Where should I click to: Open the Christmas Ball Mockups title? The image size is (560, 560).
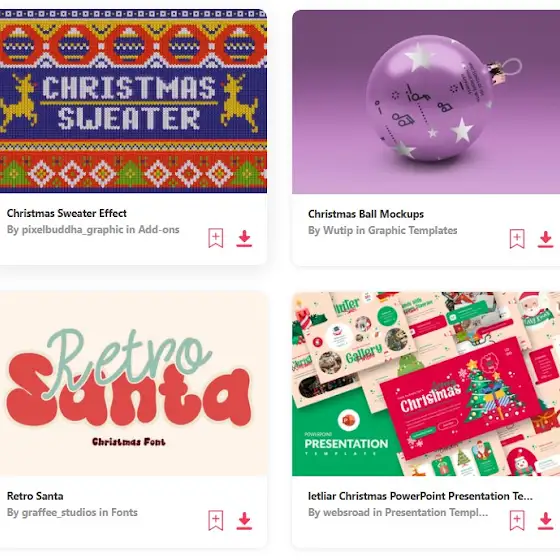click(366, 214)
